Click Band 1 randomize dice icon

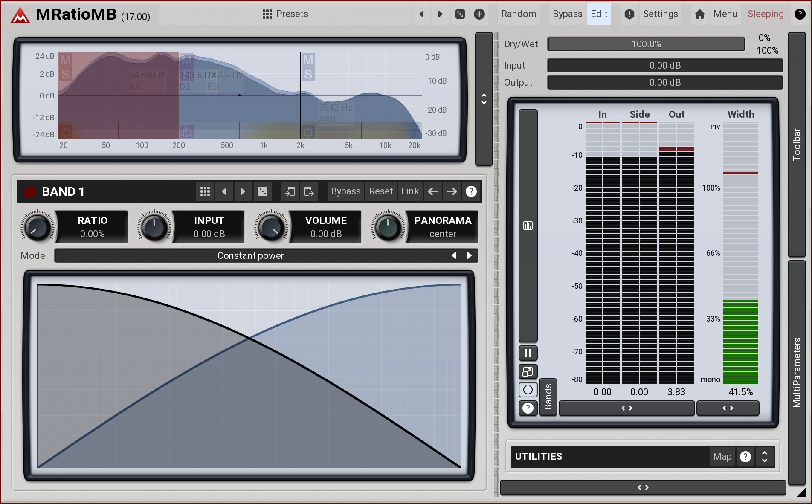[x=263, y=191]
